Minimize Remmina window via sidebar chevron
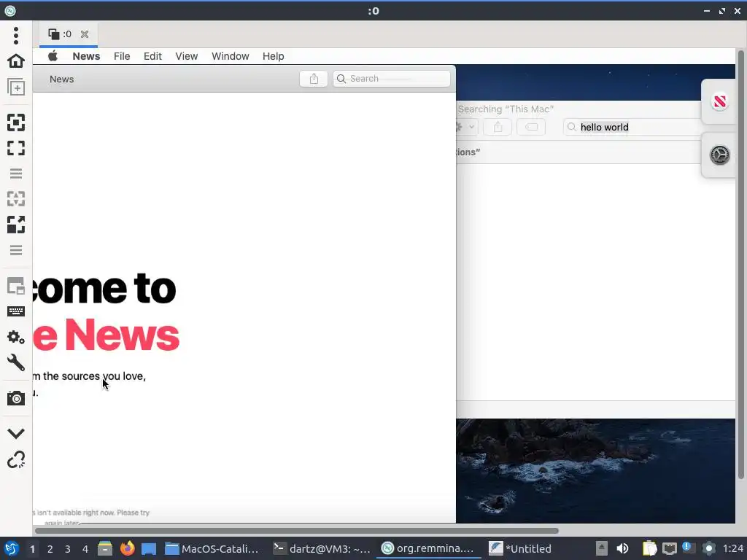Image resolution: width=747 pixels, height=560 pixels. [16, 433]
